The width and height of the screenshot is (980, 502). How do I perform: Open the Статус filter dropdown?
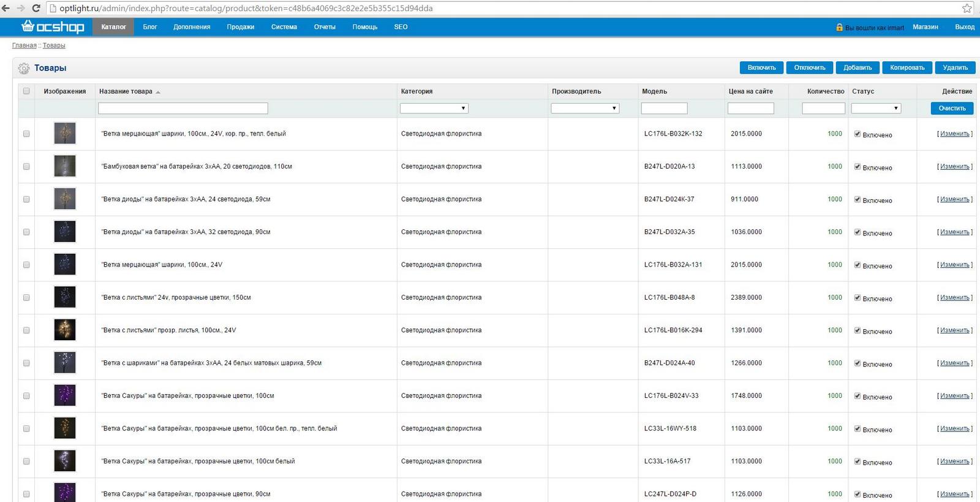tap(876, 108)
